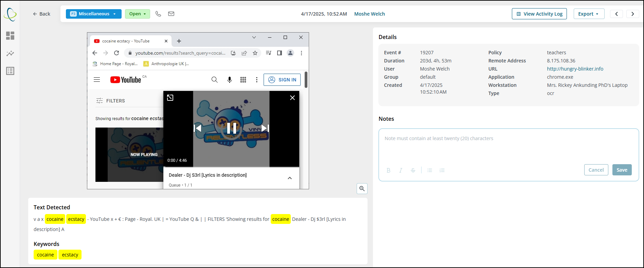Open the dashboard grid icon in sidebar
This screenshot has height=268, width=644.
10,36
